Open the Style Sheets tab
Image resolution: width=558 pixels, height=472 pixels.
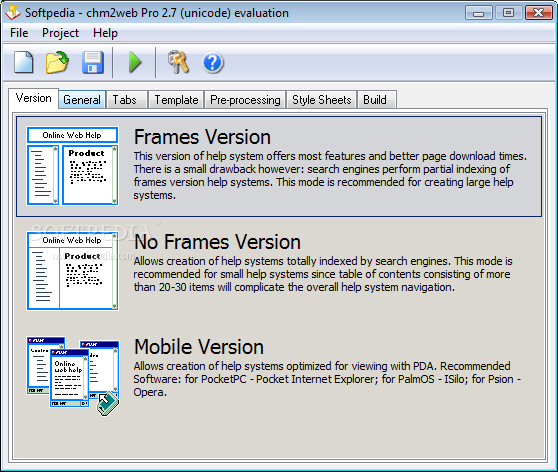(x=322, y=99)
